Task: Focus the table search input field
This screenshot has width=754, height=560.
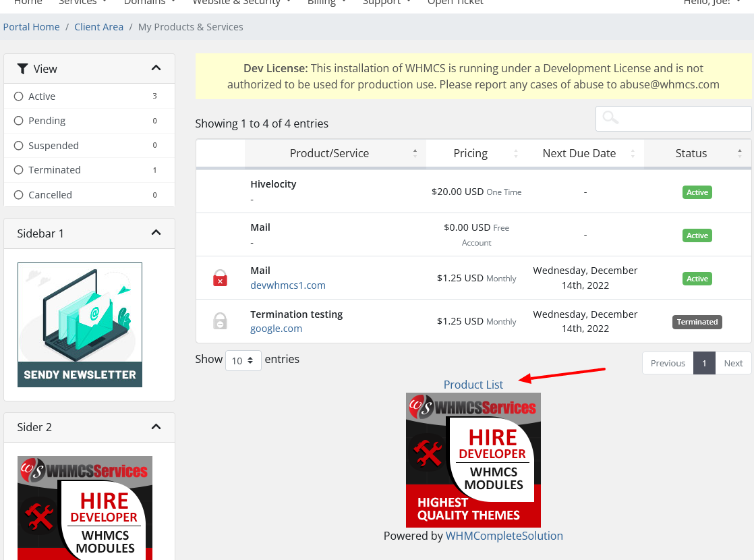Action: pyautogui.click(x=673, y=118)
